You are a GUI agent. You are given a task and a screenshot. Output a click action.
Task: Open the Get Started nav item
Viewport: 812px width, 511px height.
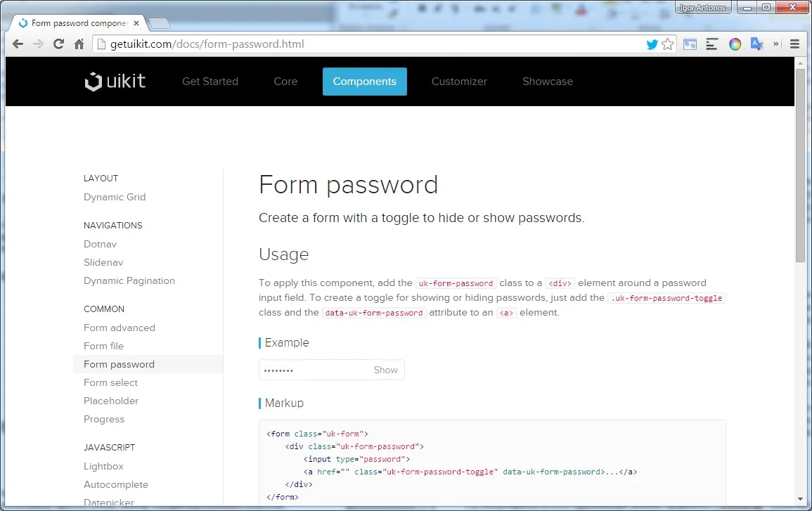tap(210, 82)
